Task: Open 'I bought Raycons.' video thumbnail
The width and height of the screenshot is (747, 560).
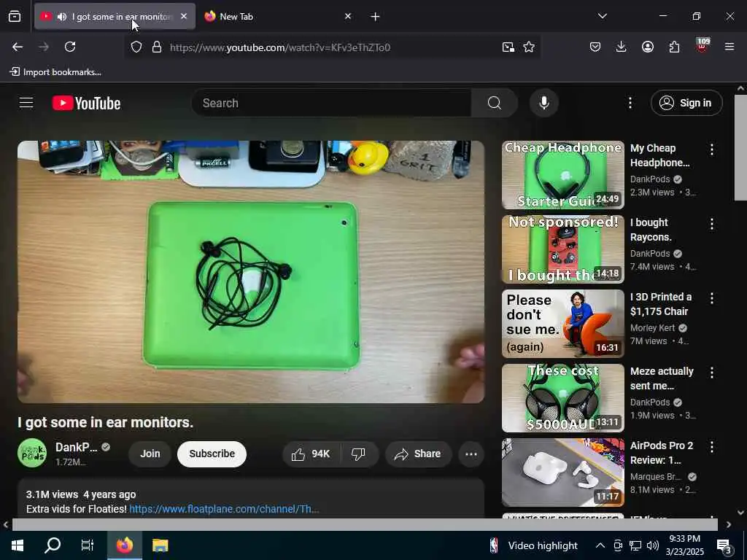Action: [563, 249]
